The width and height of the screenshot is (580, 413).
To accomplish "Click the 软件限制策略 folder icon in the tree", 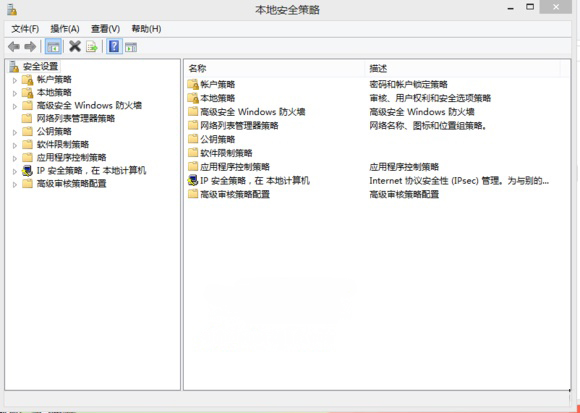I will click(x=28, y=144).
